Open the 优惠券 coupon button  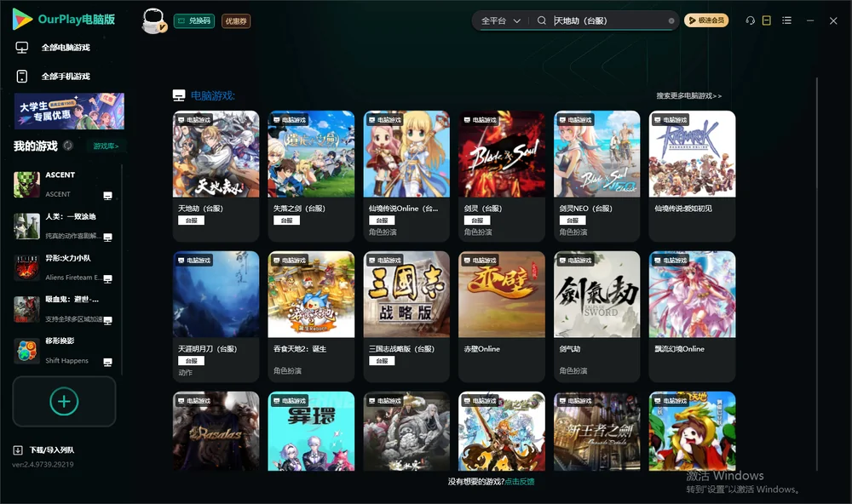tap(236, 21)
